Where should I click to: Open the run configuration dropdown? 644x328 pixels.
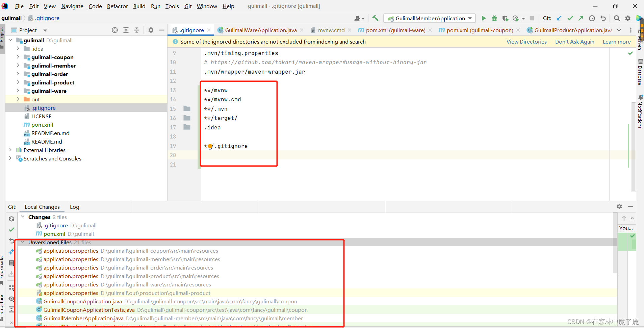(x=430, y=18)
